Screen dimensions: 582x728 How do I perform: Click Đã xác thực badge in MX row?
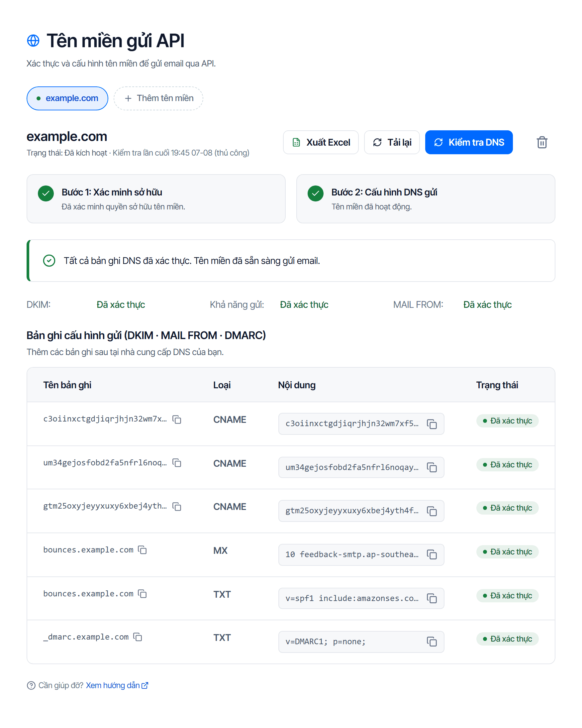point(507,552)
